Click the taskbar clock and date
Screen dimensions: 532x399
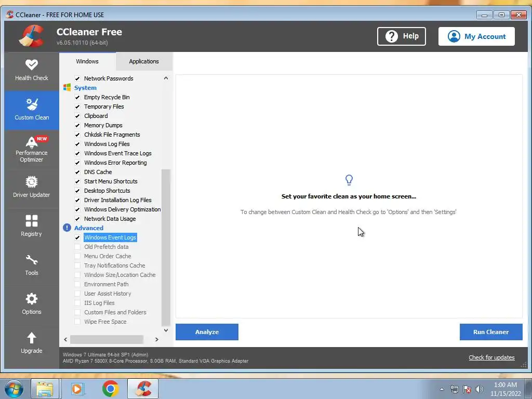(506, 389)
